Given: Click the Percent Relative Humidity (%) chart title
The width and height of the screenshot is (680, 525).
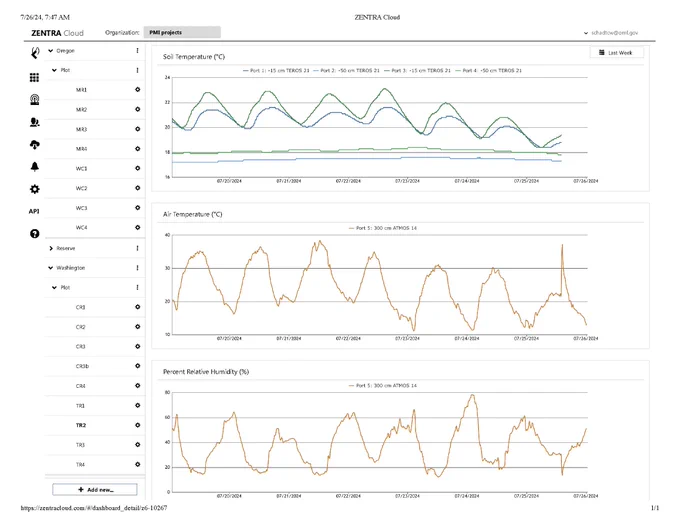Looking at the screenshot, I should pyautogui.click(x=206, y=372).
